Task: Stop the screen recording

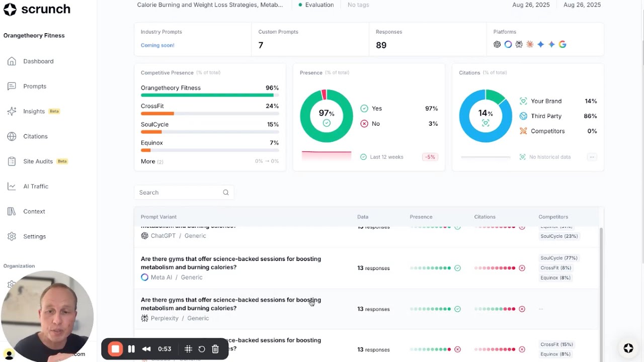Action: click(115, 349)
